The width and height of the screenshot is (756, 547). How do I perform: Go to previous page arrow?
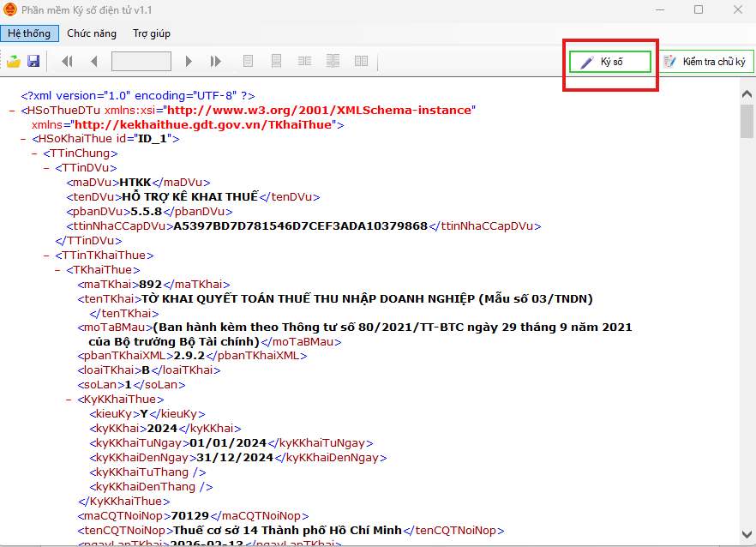(x=93, y=62)
